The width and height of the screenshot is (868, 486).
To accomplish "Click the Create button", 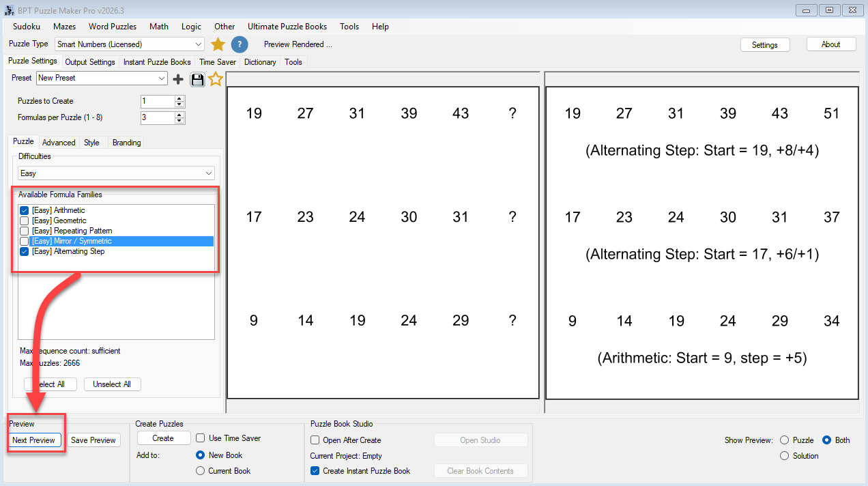I will (163, 438).
